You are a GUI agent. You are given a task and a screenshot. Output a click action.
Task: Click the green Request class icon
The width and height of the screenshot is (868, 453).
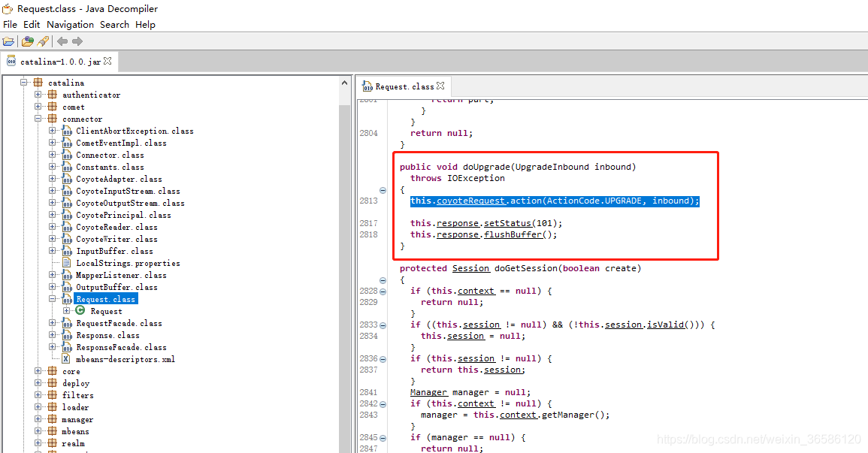(x=81, y=311)
